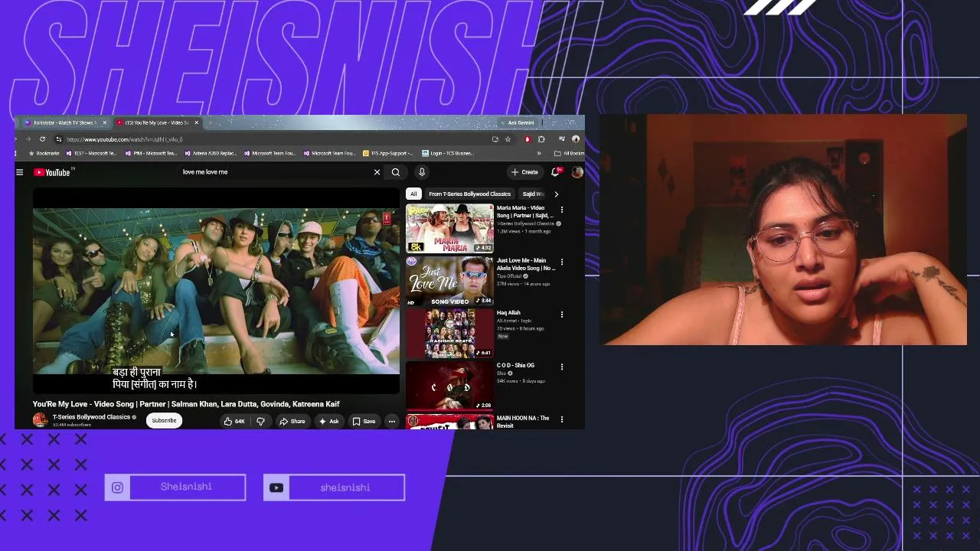Click the Chrome address bar URL
Screen dimensions: 980x551
click(x=124, y=139)
